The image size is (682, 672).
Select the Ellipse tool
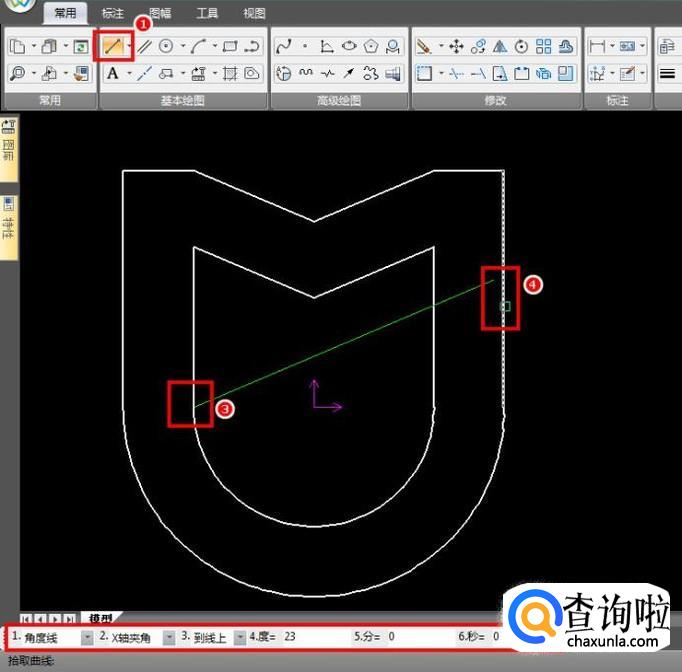[x=350, y=46]
